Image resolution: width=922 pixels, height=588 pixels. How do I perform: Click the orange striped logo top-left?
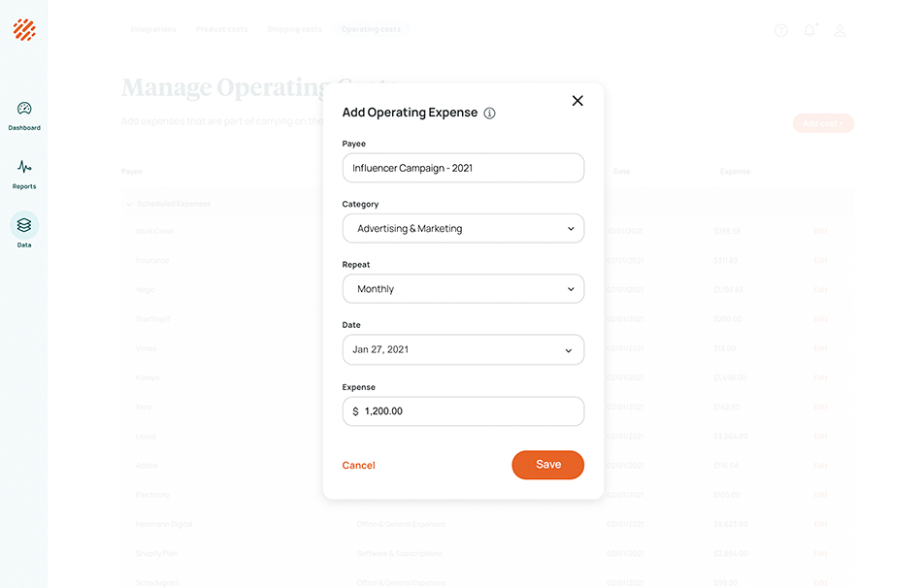point(24,30)
